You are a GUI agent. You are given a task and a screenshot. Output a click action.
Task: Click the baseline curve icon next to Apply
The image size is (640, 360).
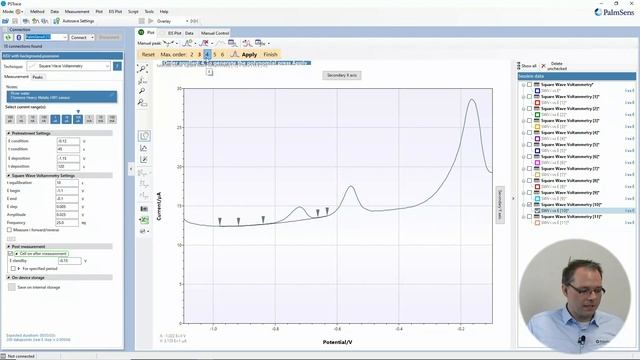234,54
